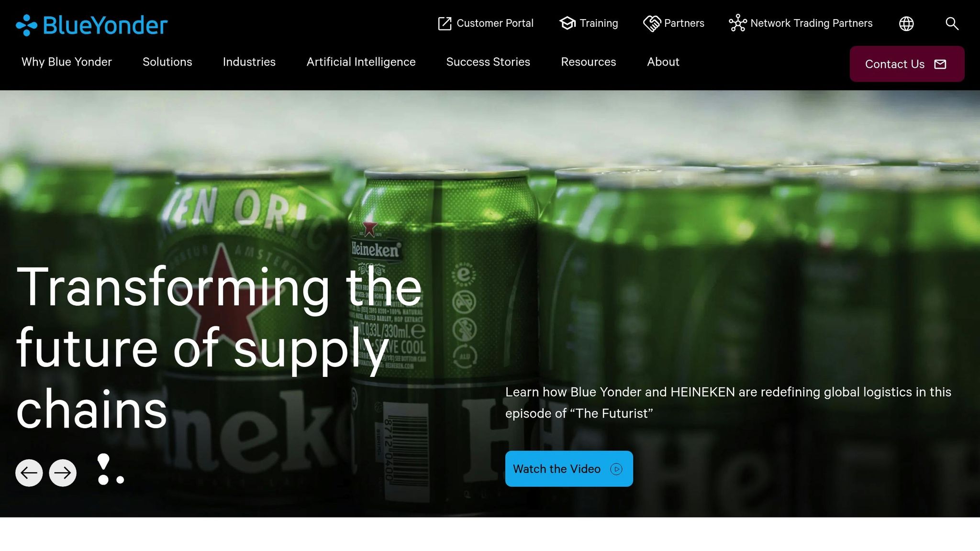Viewport: 980px width, 551px height.
Task: Click the Contact Us button
Action: pyautogui.click(x=907, y=64)
